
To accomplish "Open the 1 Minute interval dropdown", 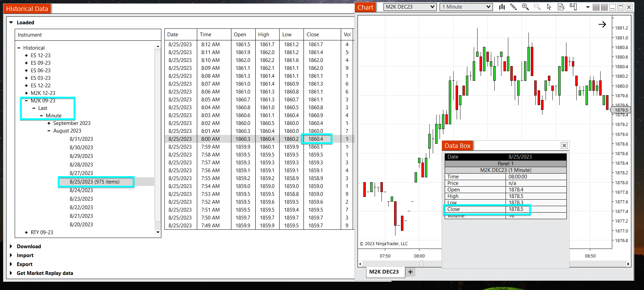I will 466,7.
